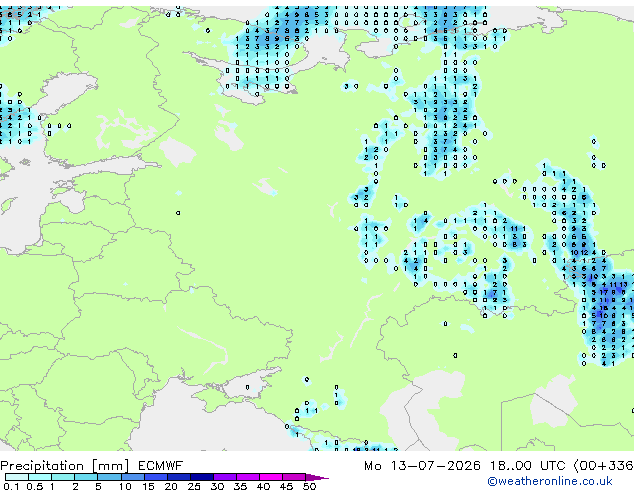Select the 10–15 mm legend color box
Image resolution: width=634 pixels, height=490 pixels.
[x=132, y=477]
